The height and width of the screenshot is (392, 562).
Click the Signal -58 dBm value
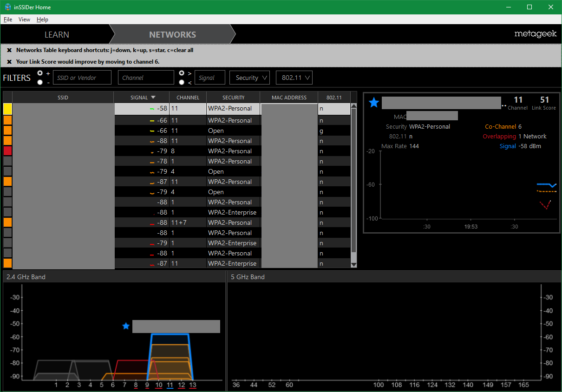(530, 146)
